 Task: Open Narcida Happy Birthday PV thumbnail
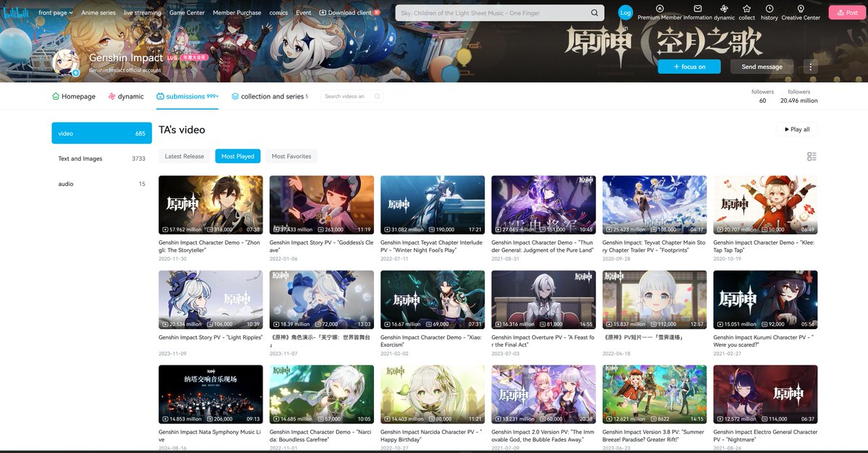[x=433, y=394]
